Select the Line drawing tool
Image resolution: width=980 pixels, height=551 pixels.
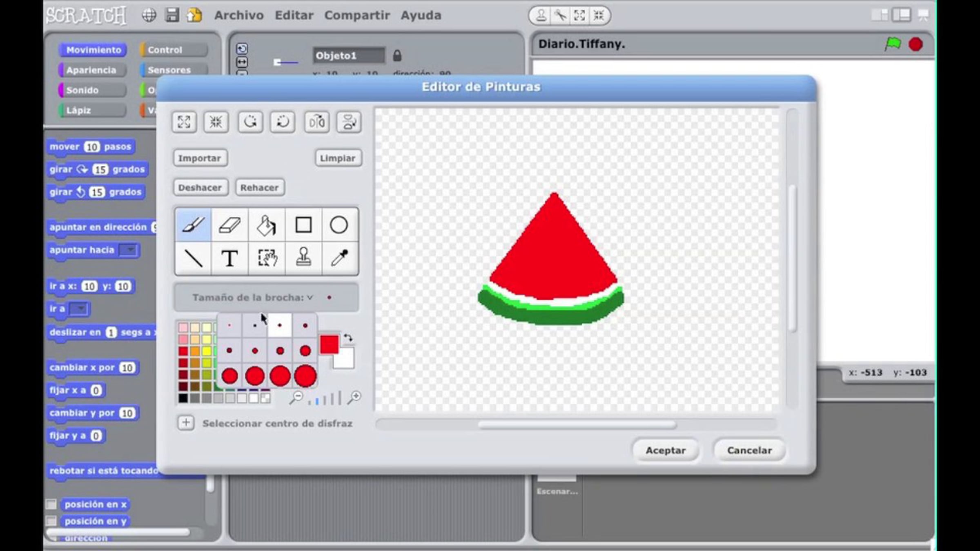pos(193,258)
